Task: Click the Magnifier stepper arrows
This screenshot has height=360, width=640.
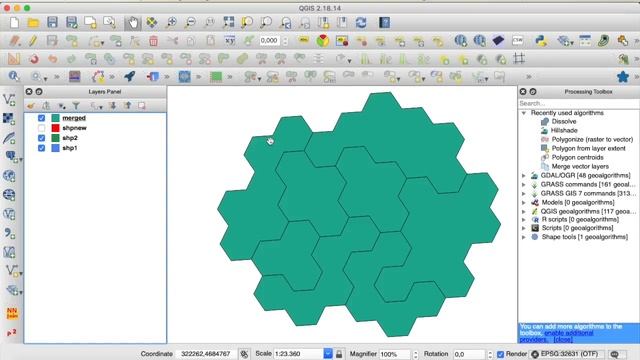Action: click(416, 354)
